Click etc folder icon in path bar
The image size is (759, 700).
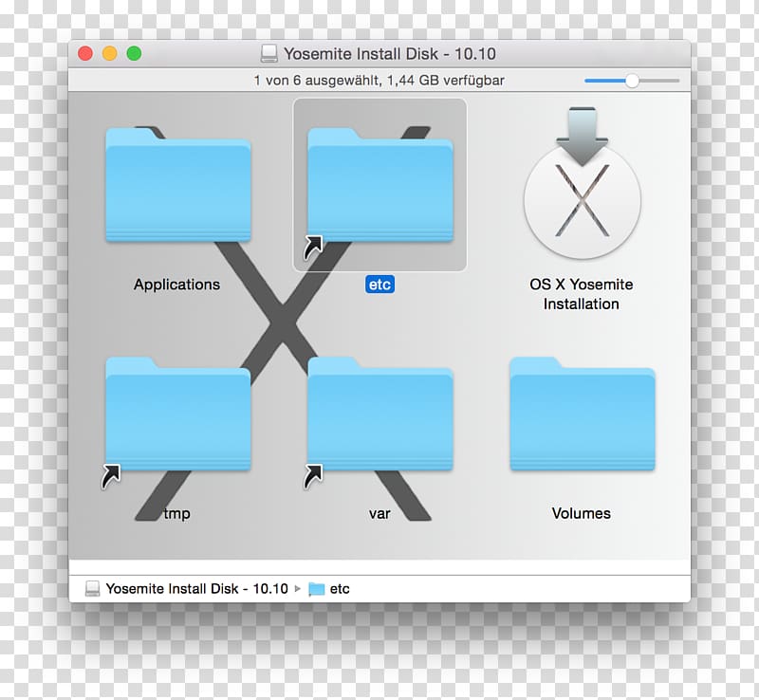pyautogui.click(x=317, y=589)
